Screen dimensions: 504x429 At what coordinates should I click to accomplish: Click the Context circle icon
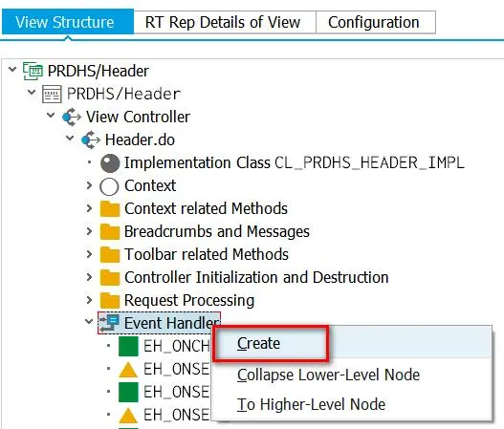coord(109,186)
